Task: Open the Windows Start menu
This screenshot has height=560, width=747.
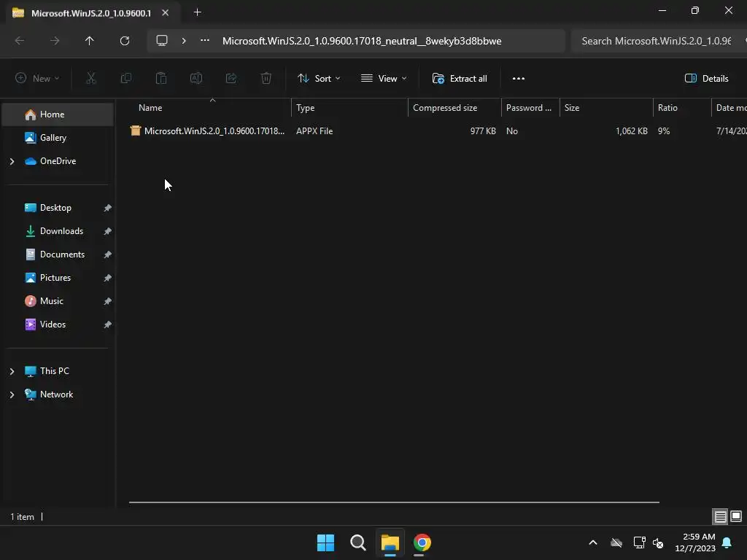Action: [x=326, y=542]
